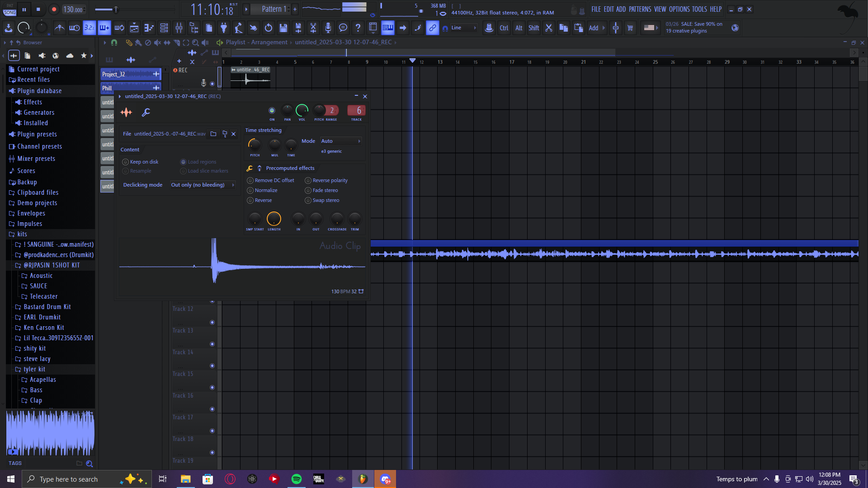The height and width of the screenshot is (488, 868).
Task: Click the microphone recording icon in toolbar
Action: tap(328, 28)
